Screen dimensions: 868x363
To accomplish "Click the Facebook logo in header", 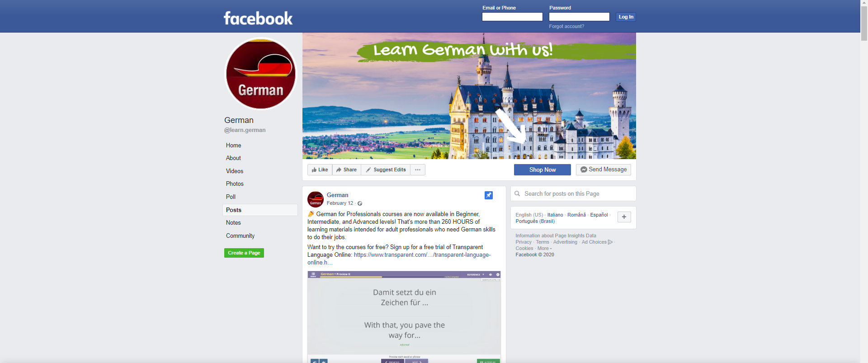I will click(258, 18).
